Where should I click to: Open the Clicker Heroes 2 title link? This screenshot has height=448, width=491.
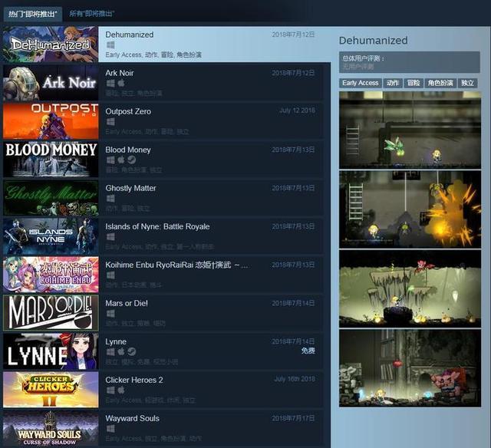(x=134, y=380)
